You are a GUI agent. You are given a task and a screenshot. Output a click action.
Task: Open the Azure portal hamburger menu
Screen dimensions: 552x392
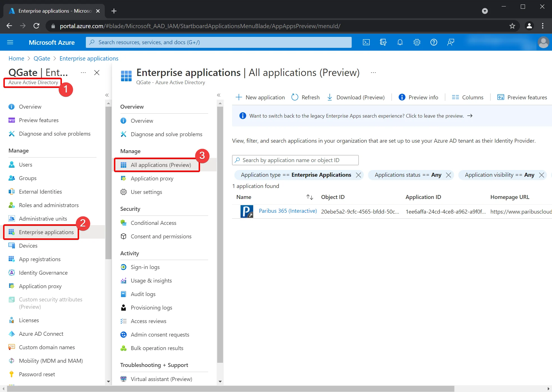[10, 42]
